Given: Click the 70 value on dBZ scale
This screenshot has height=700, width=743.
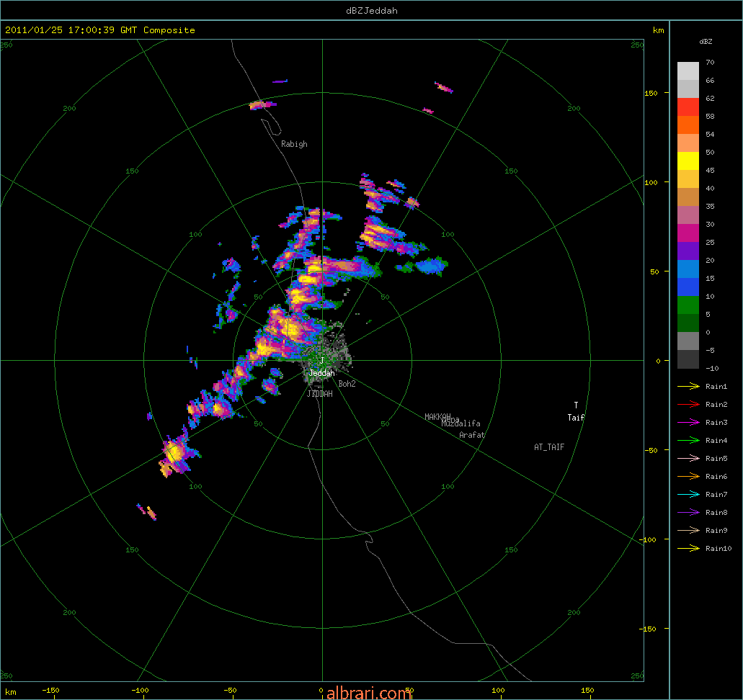Looking at the screenshot, I should [x=710, y=62].
